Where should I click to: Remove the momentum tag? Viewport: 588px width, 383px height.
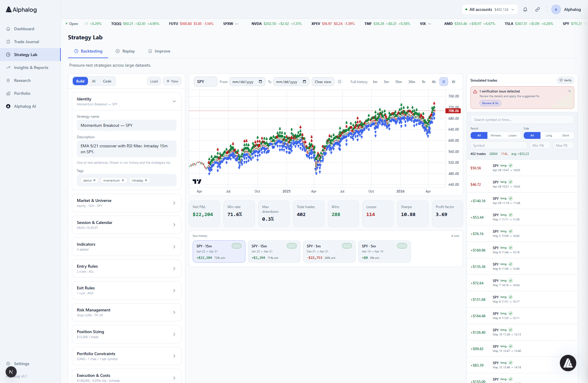tap(123, 180)
